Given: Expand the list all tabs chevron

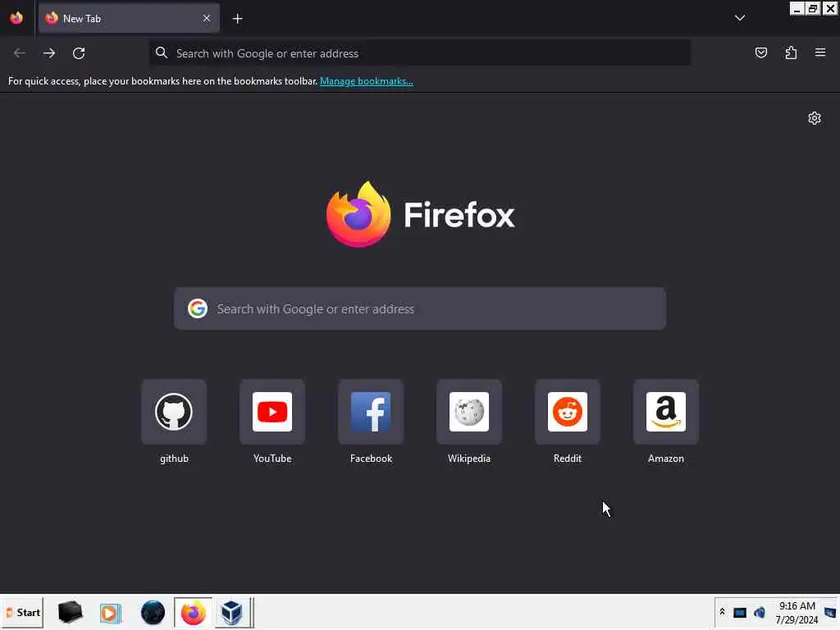Looking at the screenshot, I should pyautogui.click(x=740, y=18).
